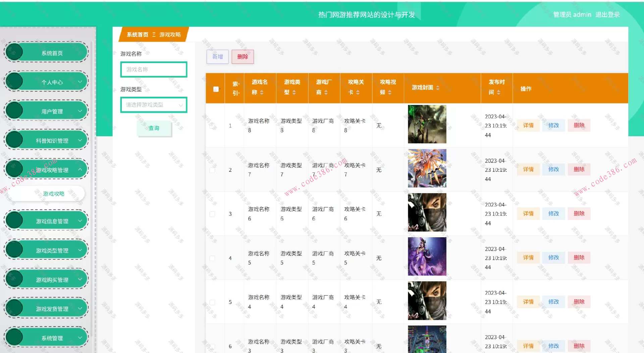Click the round icon beside 游戏类型管理
Viewport: 644px width, 353px height.
[x=14, y=249]
